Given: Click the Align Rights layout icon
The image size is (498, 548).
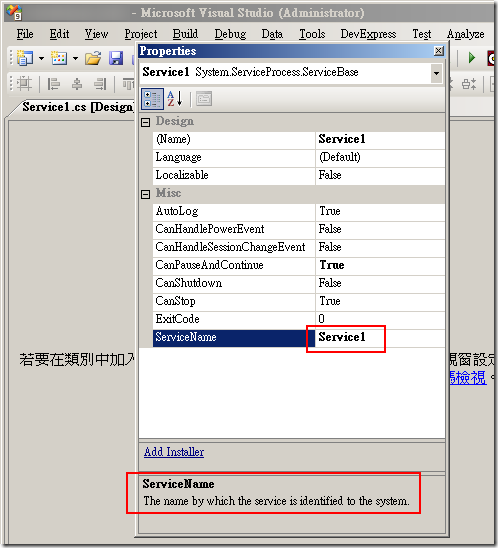Looking at the screenshot, I should point(100,84).
